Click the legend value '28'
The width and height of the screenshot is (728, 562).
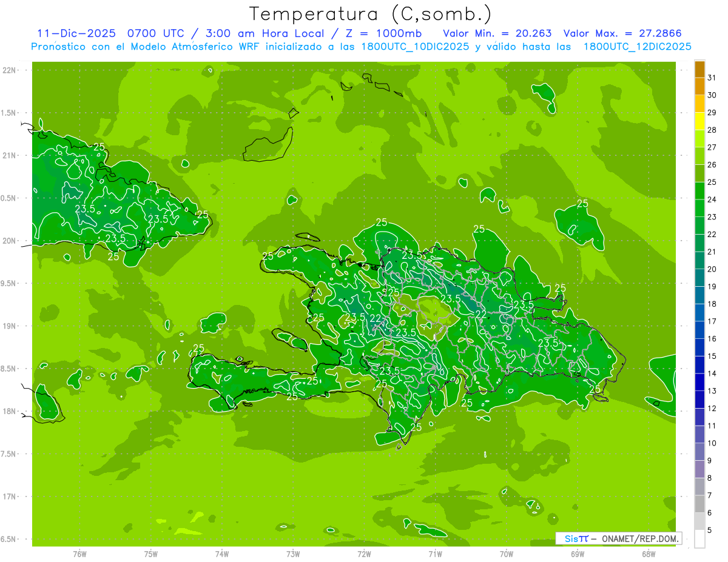(712, 130)
